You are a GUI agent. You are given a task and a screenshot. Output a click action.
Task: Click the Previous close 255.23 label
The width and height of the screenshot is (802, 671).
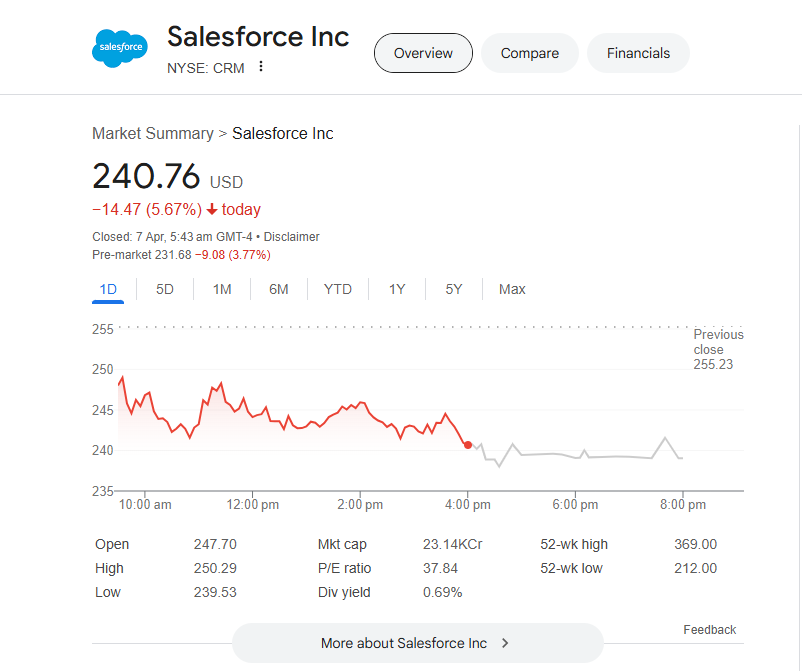[x=718, y=349]
